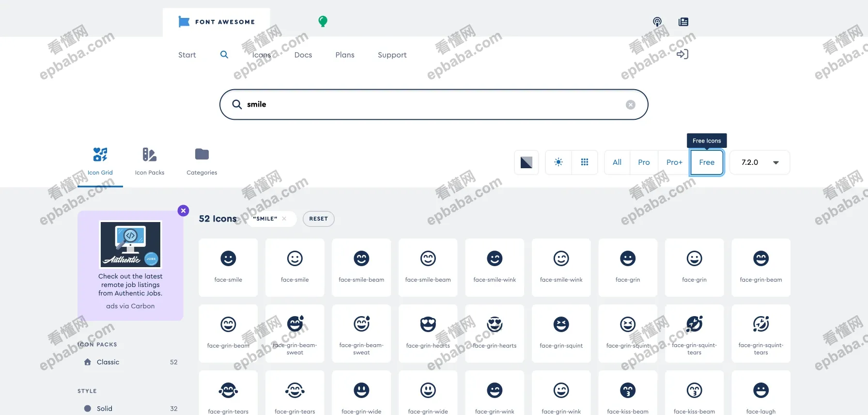868x415 pixels.
Task: Open the Font Awesome home logo
Action: tap(217, 22)
